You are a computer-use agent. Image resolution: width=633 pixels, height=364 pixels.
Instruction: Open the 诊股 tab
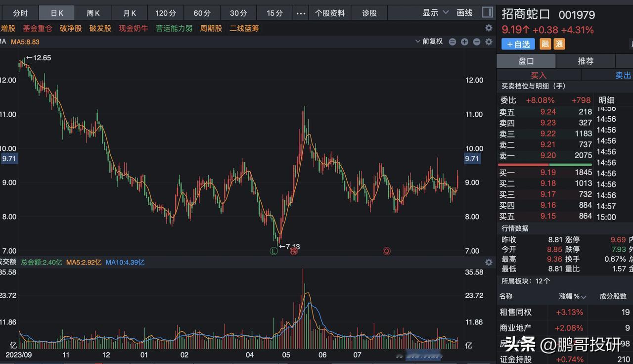coord(369,13)
